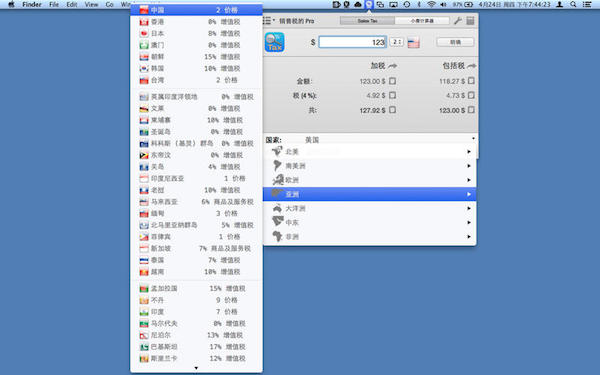Expand the 大洋洲 submenu
The width and height of the screenshot is (600, 375).
pos(370,209)
